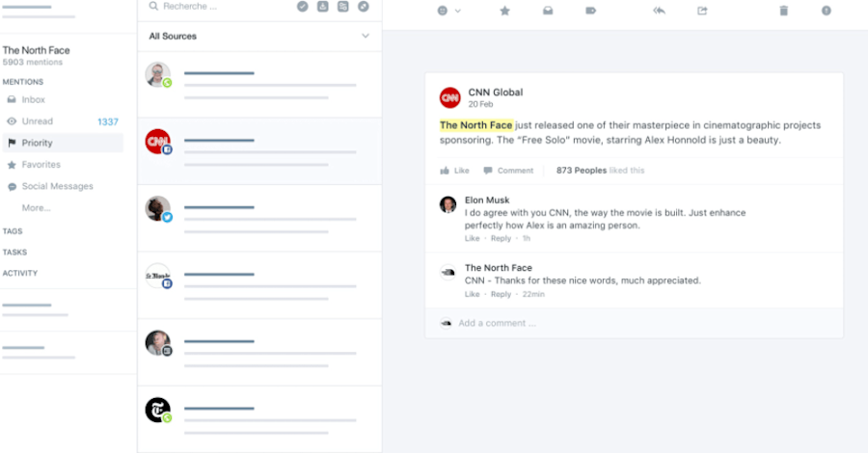Screen dimensions: 868x453
Task: Click the CNN Global author name
Action: tap(496, 93)
